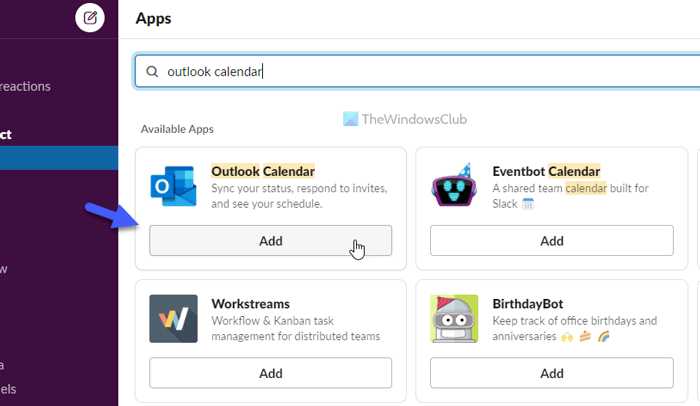
Task: Add the Outlook Calendar app
Action: 270,241
